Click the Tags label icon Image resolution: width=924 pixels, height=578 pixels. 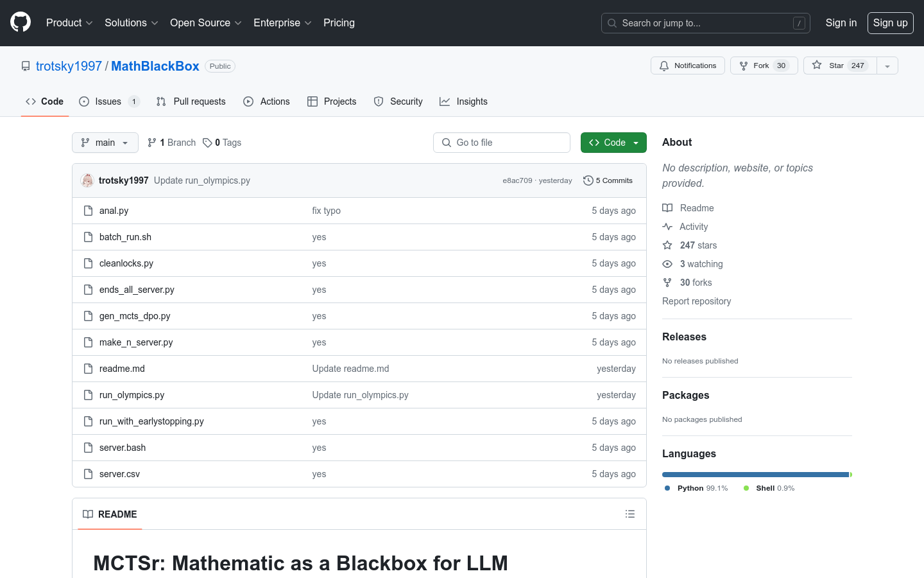click(x=207, y=142)
